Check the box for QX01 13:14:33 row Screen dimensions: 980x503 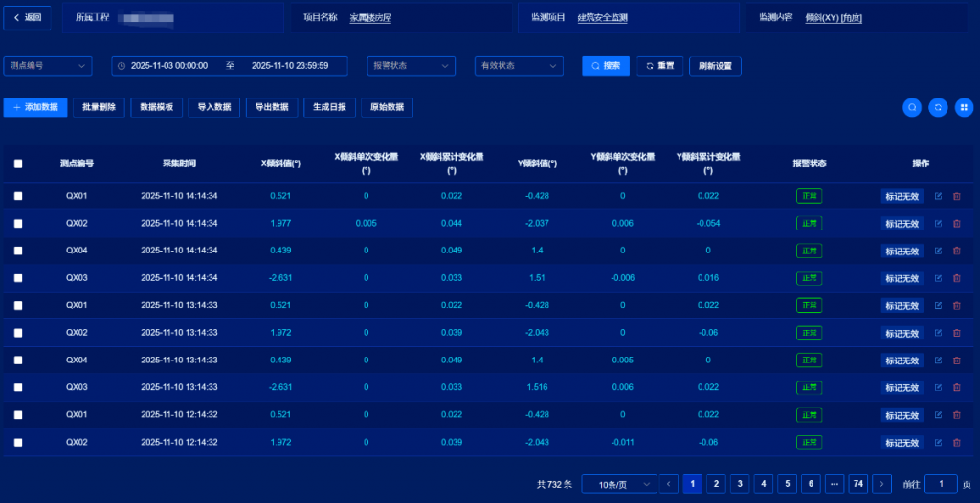coord(18,306)
